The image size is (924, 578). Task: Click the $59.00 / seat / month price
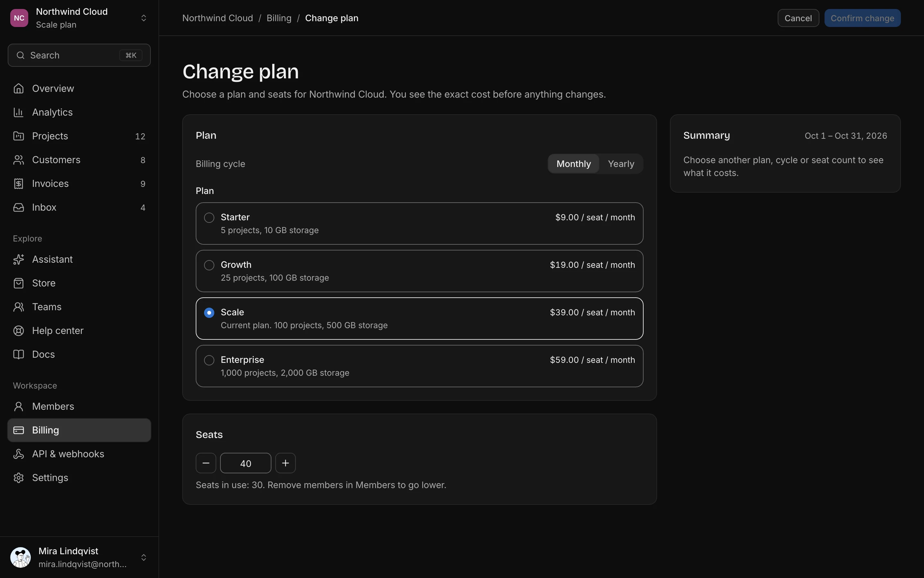pyautogui.click(x=592, y=360)
